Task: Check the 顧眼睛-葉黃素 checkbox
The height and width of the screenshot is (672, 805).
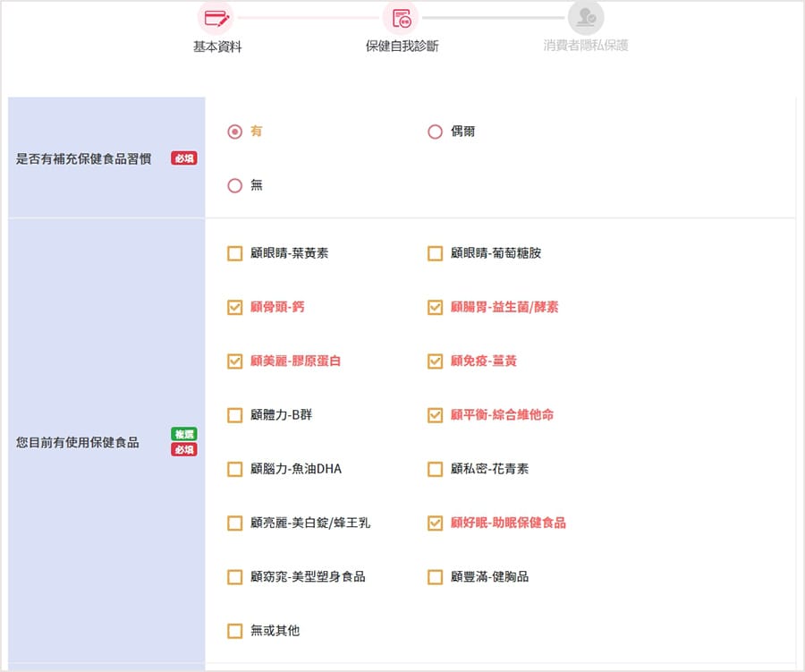Action: pos(234,253)
